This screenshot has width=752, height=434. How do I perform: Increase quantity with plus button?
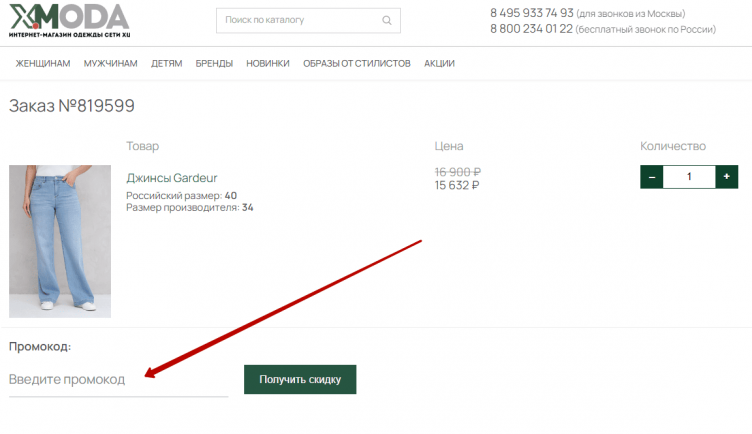pyautogui.click(x=727, y=177)
